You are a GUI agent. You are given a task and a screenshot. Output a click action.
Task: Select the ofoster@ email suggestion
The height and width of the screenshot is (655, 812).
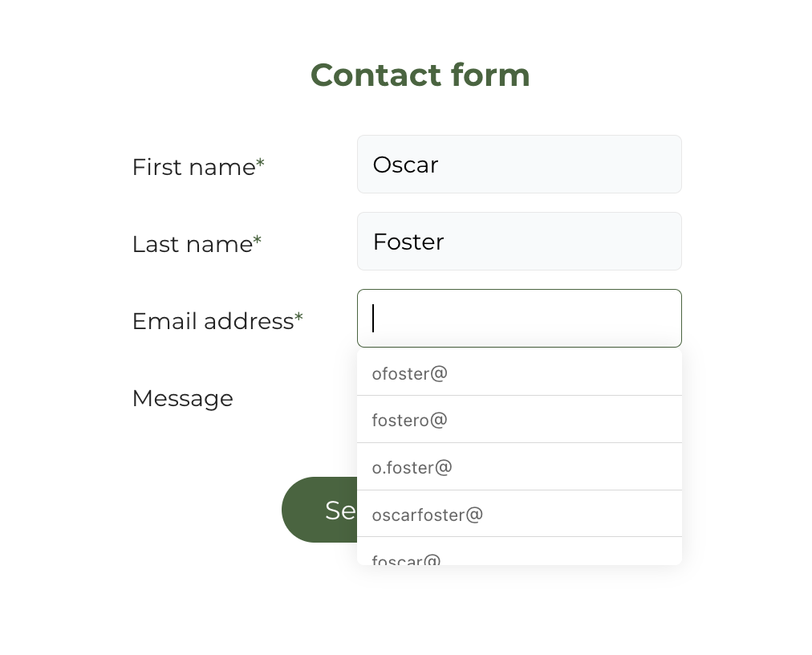519,373
